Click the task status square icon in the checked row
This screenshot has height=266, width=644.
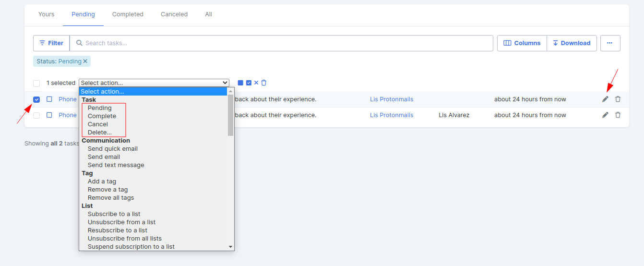click(x=49, y=99)
